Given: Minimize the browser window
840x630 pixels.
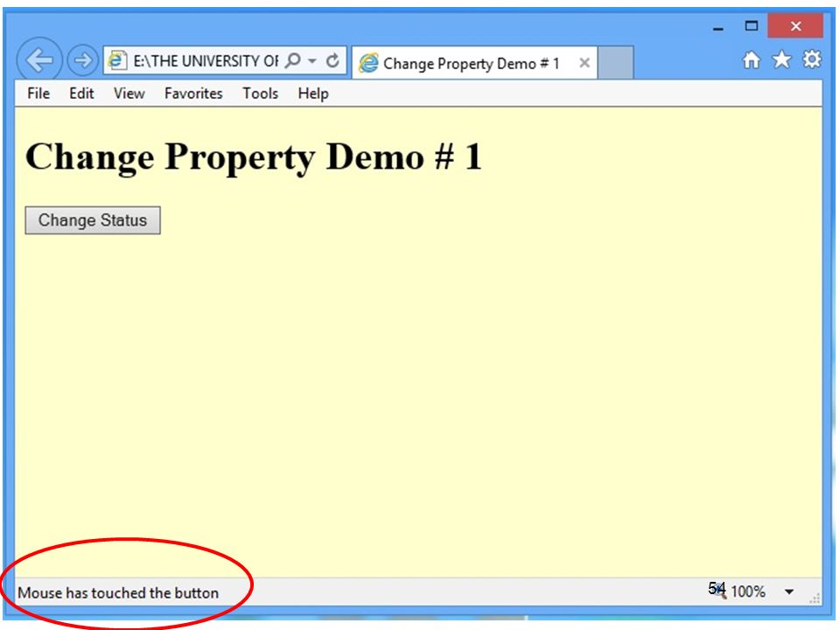Looking at the screenshot, I should point(718,28).
